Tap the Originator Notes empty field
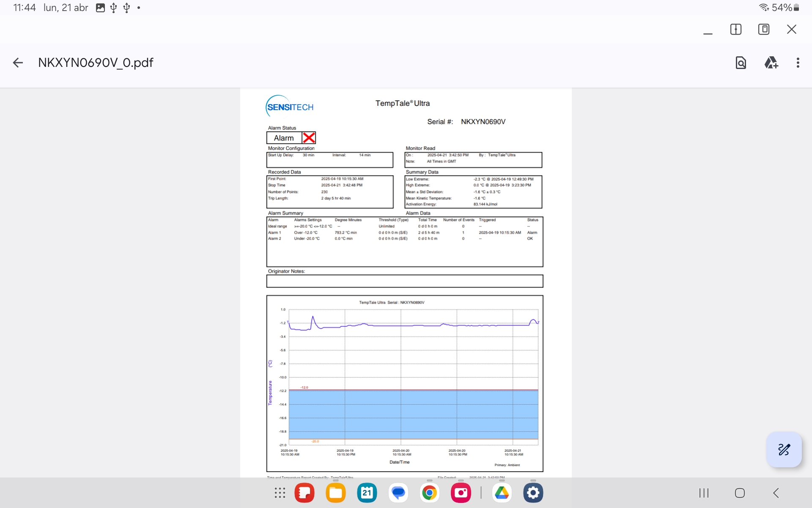This screenshot has width=812, height=508. 405,281
